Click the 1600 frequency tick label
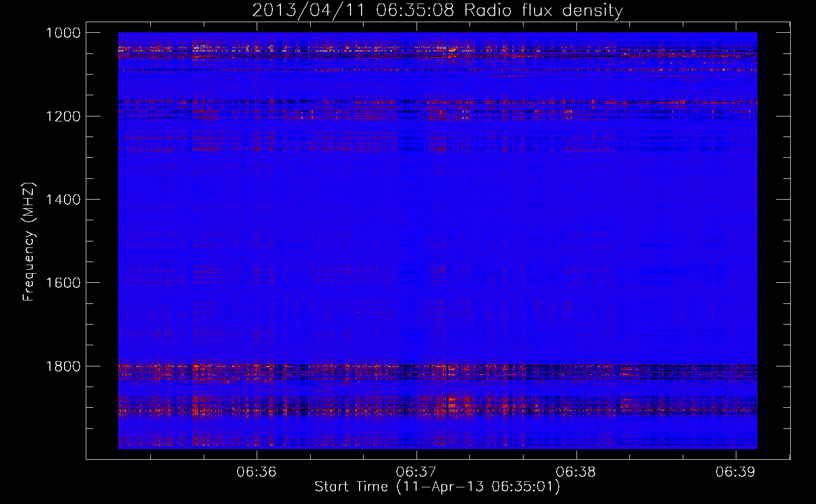 pos(63,283)
